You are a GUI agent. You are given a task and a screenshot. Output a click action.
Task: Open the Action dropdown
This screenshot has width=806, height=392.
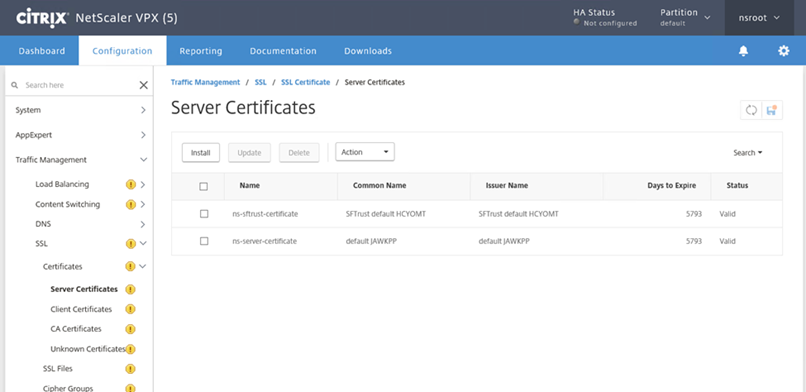point(365,152)
